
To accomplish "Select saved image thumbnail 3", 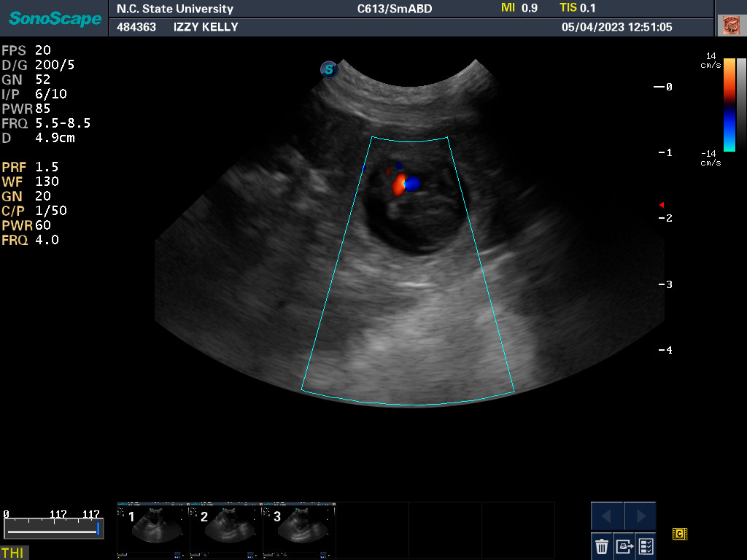I will point(298,530).
